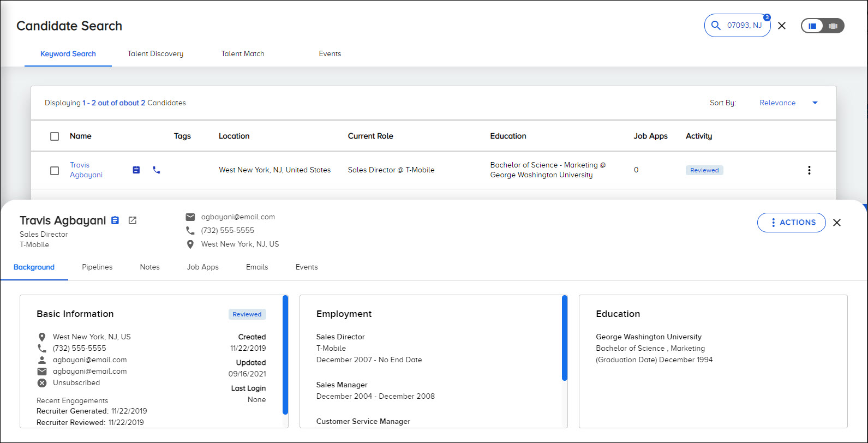The width and height of the screenshot is (868, 443).
Task: Check the box for Travis Agbayani
Action: click(55, 170)
